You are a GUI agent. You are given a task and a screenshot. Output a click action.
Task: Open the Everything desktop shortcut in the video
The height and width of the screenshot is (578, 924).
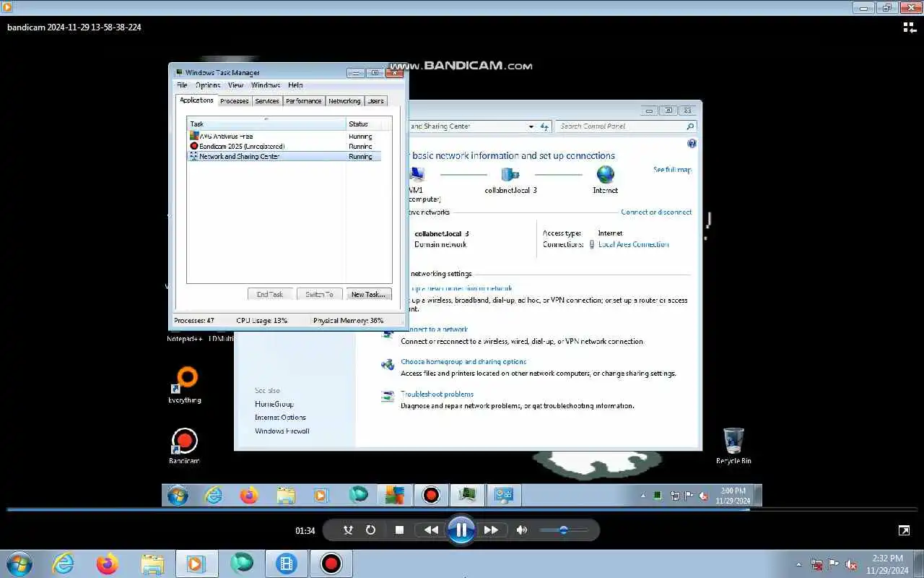pyautogui.click(x=185, y=385)
